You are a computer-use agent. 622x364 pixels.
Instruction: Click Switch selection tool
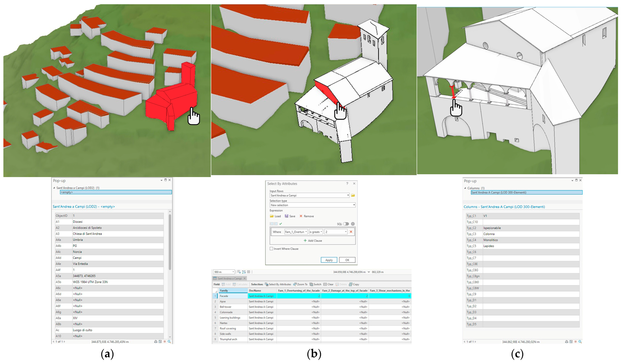pos(315,284)
